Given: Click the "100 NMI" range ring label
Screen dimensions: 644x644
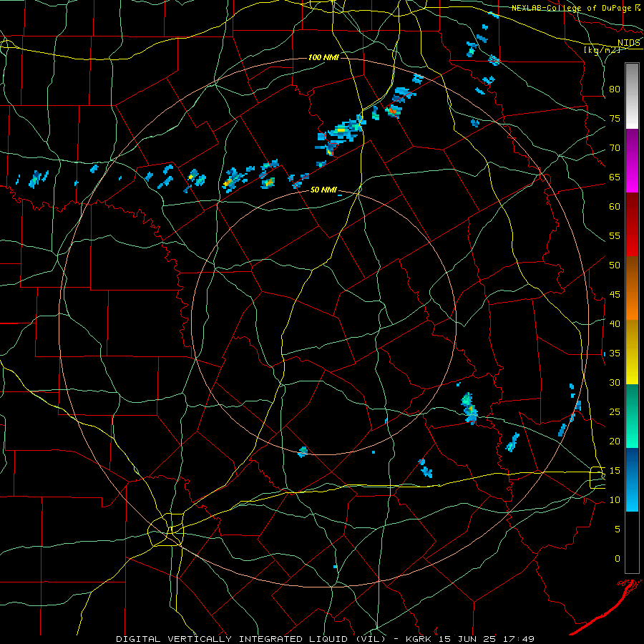Looking at the screenshot, I should (323, 57).
